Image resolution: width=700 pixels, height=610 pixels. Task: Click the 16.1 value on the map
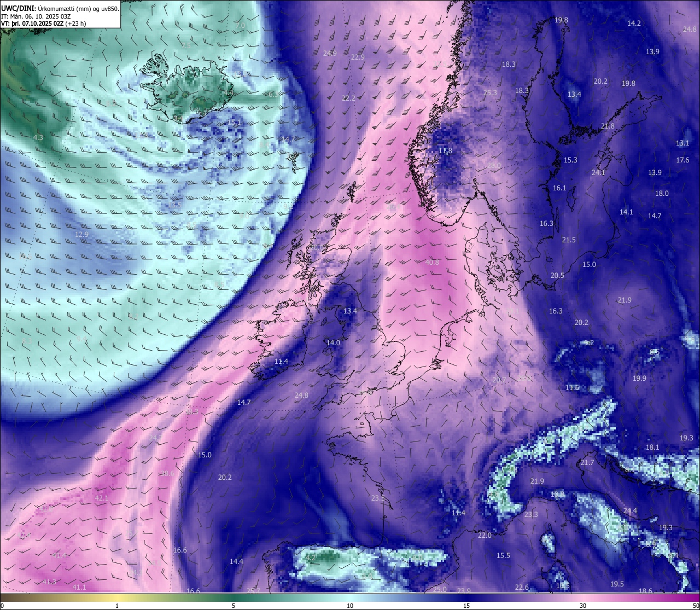click(559, 188)
